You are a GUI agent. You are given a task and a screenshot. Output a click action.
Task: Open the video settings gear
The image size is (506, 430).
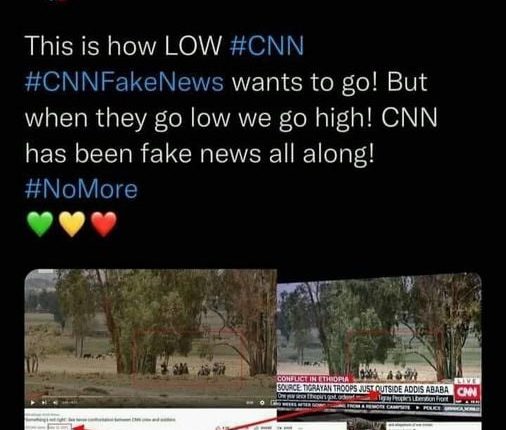[262, 403]
